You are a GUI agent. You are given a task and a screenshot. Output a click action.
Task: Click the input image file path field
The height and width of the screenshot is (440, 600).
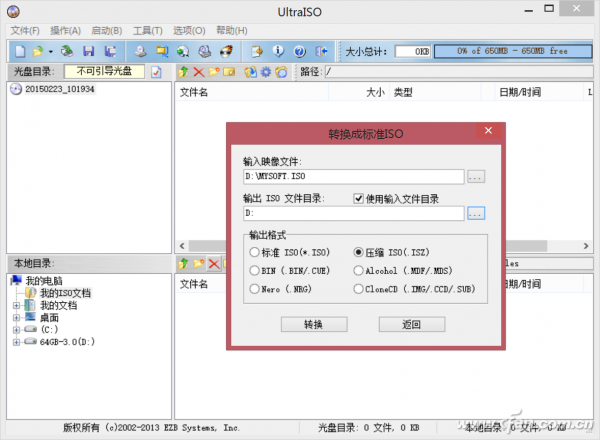pyautogui.click(x=354, y=176)
